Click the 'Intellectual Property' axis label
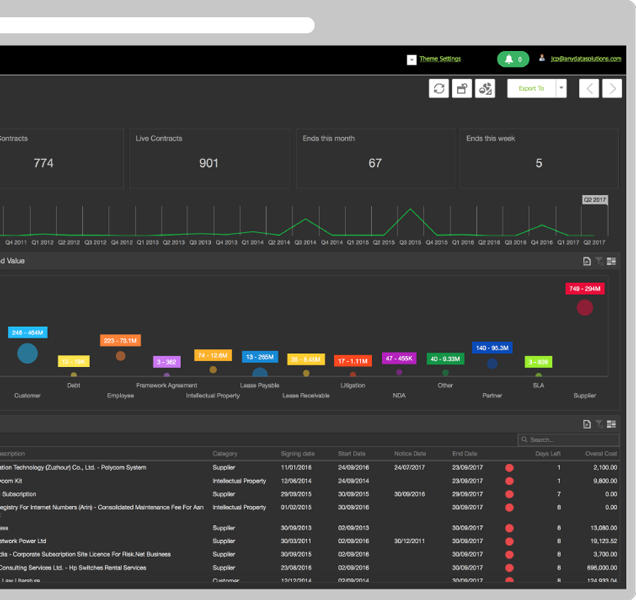The image size is (636, 600). (213, 396)
